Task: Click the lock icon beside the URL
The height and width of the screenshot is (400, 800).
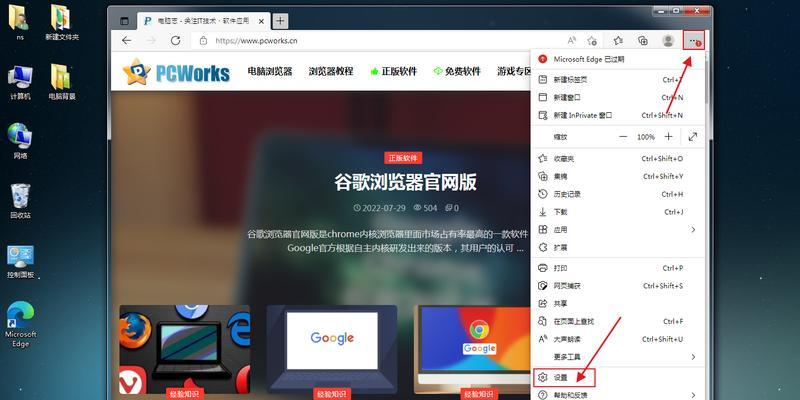Action: pyautogui.click(x=203, y=40)
